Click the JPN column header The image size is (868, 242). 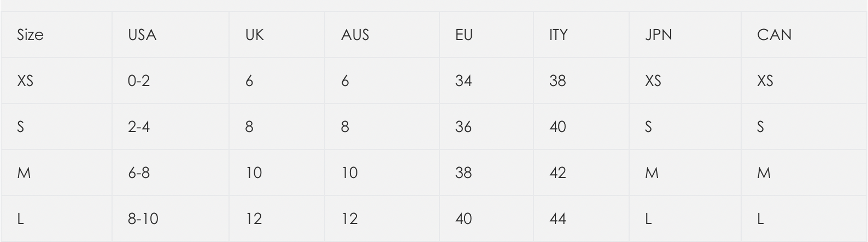658,35
